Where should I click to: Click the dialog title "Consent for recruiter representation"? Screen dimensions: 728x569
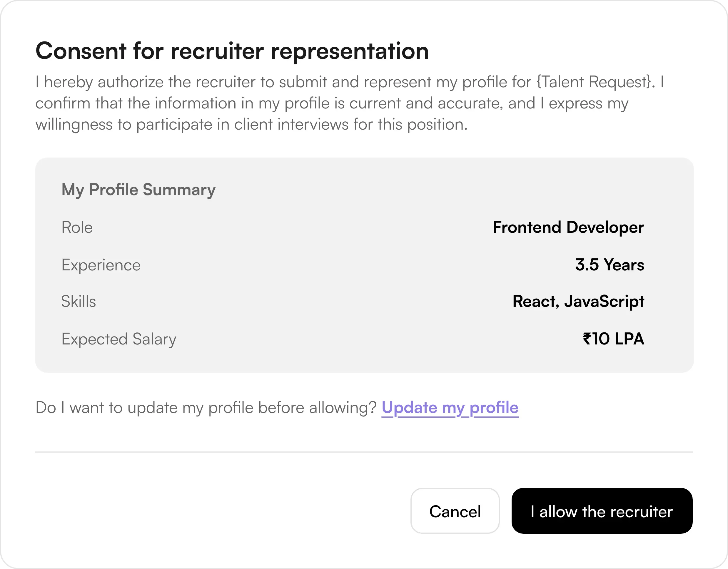click(x=232, y=51)
